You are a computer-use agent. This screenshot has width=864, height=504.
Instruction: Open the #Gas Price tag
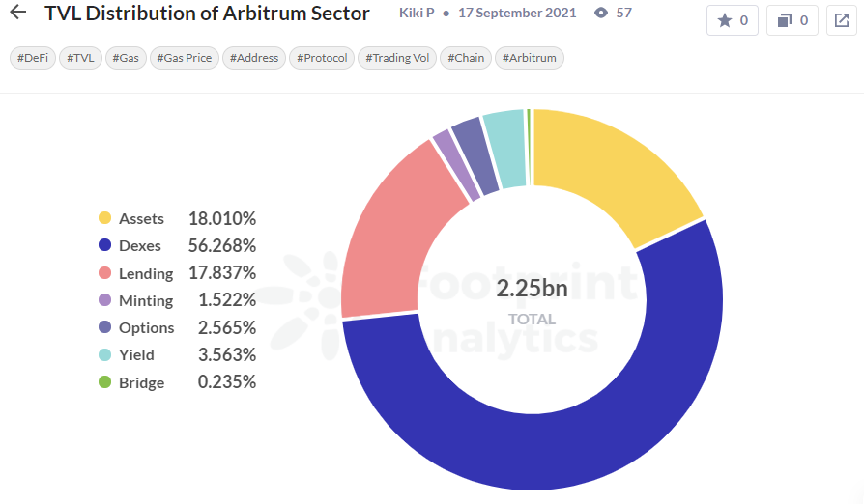coord(184,58)
